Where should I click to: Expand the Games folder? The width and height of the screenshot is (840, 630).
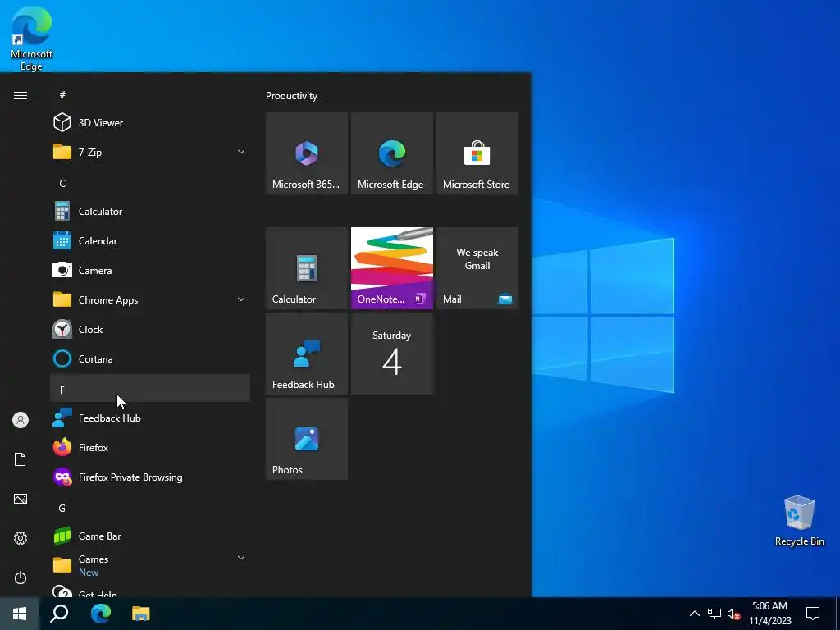pyautogui.click(x=150, y=565)
